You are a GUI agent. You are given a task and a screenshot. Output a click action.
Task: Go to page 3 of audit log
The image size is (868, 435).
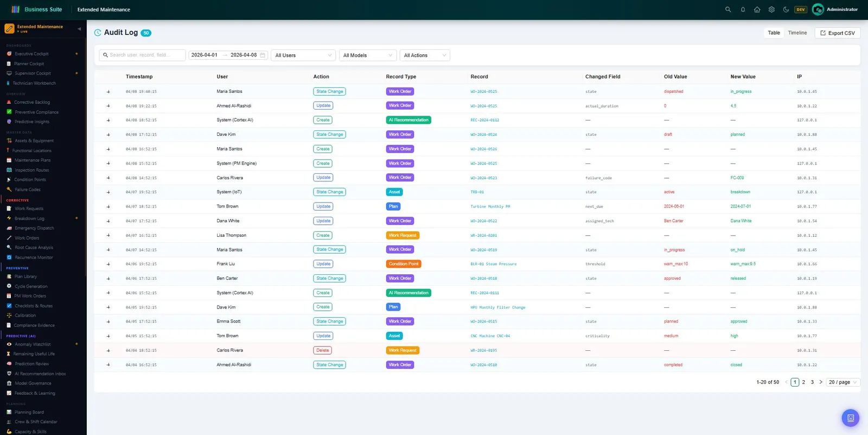tap(812, 382)
